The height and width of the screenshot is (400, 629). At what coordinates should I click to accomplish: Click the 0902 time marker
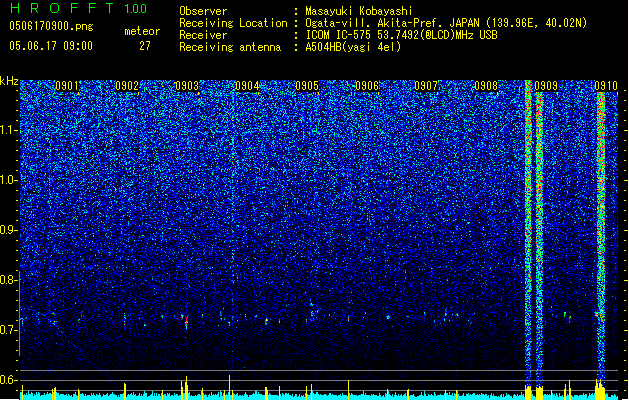(127, 86)
